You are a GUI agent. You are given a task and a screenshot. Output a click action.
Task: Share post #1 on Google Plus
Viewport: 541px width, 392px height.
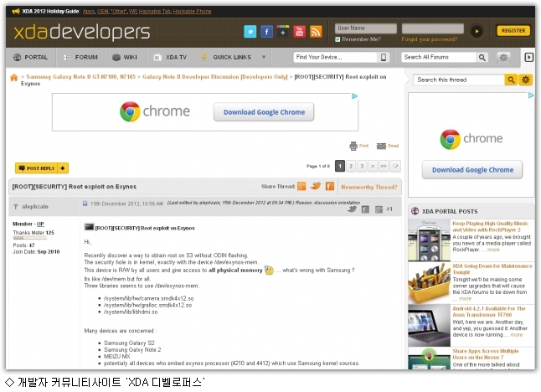[x=379, y=209]
